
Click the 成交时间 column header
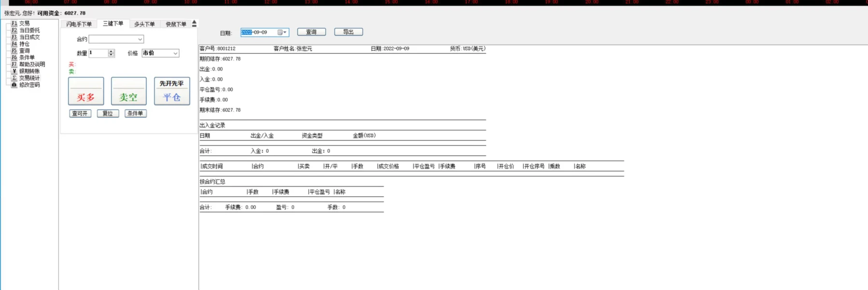tap(212, 166)
